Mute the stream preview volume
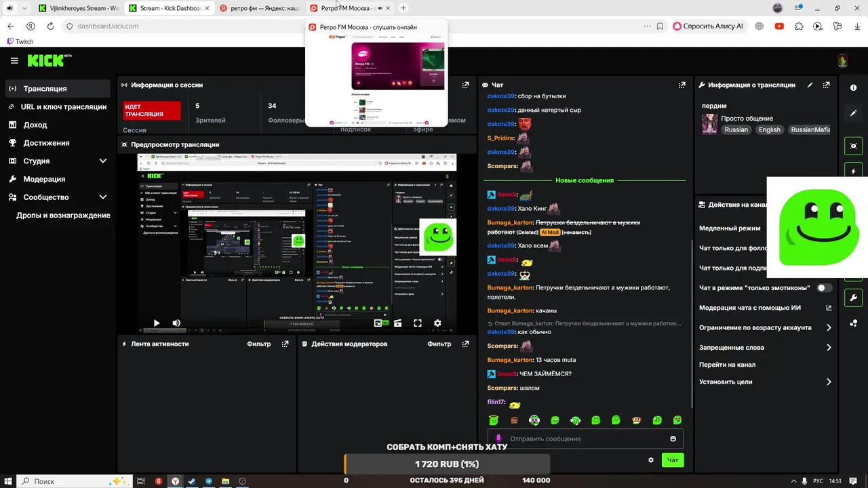 click(x=176, y=323)
